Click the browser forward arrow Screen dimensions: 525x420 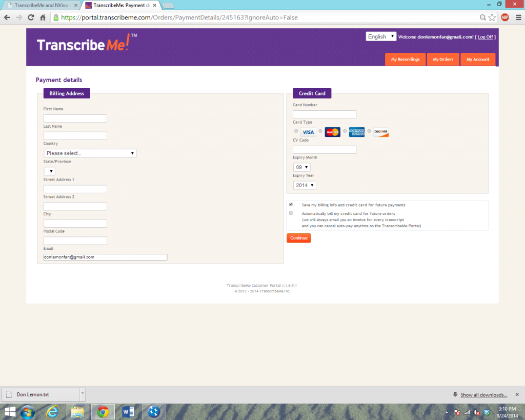point(19,17)
